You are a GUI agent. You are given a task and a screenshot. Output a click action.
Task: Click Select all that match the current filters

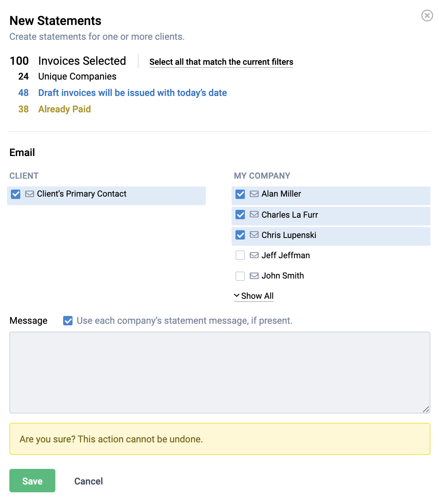(x=221, y=62)
